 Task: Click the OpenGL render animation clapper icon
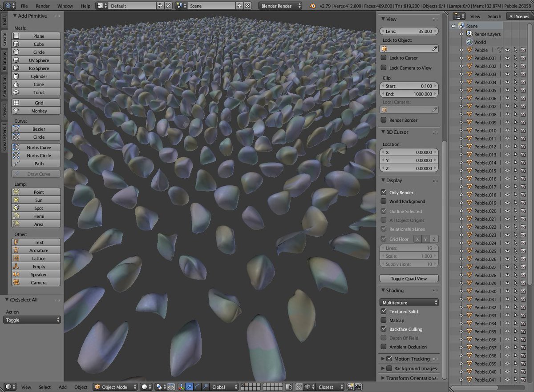click(x=357, y=387)
